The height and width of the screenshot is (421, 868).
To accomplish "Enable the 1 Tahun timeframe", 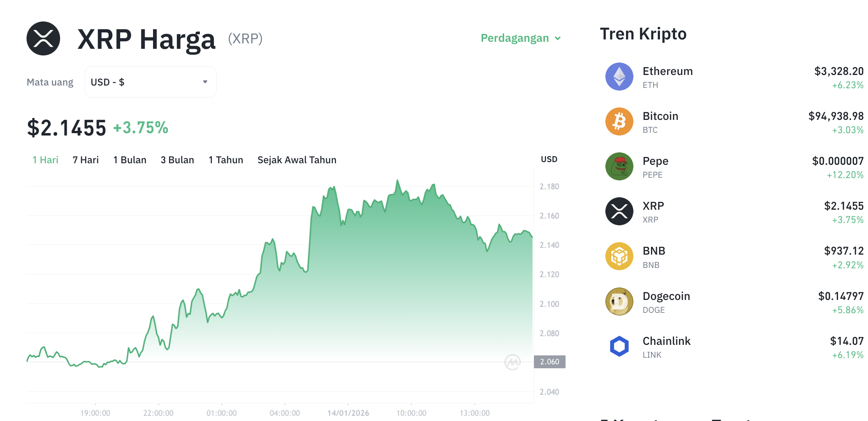I will point(226,160).
